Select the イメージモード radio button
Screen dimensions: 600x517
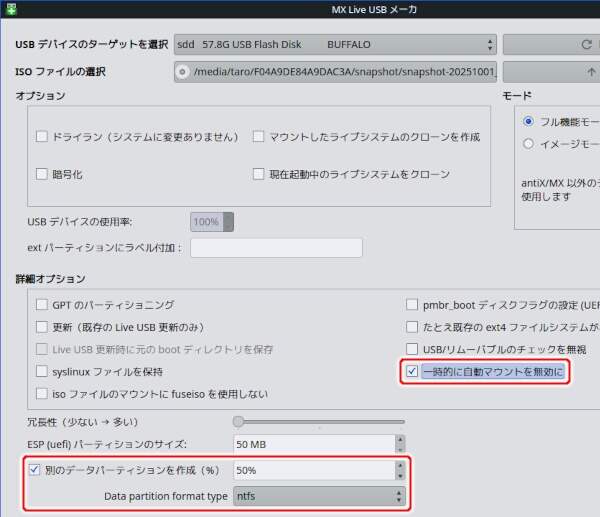(529, 144)
